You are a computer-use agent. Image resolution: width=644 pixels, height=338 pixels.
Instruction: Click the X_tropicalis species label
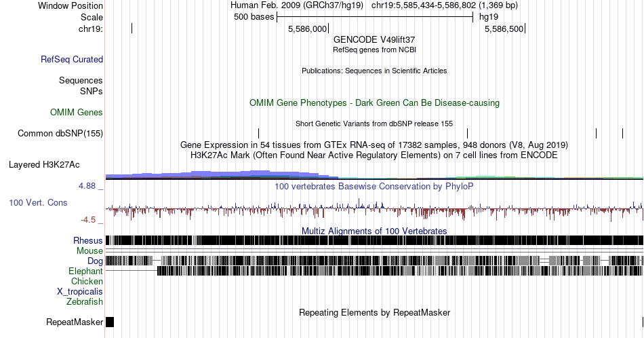pyautogui.click(x=80, y=292)
